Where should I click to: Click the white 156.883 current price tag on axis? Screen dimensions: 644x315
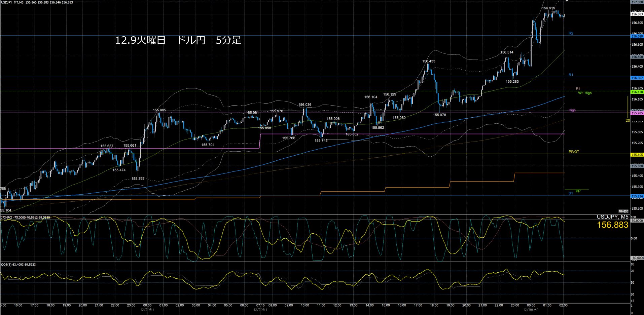pos(637,14)
